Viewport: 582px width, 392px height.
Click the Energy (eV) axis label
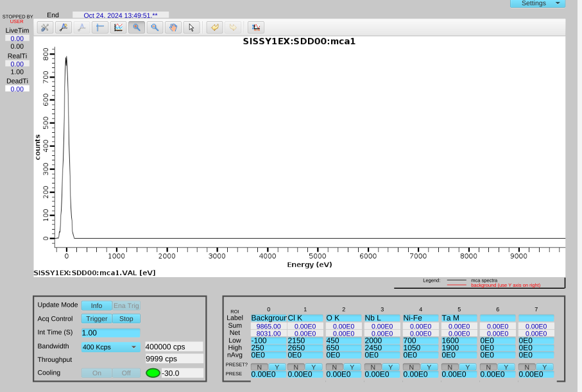[309, 265]
